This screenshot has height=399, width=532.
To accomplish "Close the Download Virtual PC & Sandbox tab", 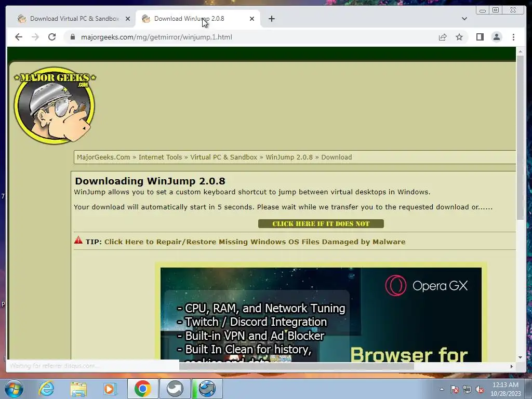I will tap(128, 19).
